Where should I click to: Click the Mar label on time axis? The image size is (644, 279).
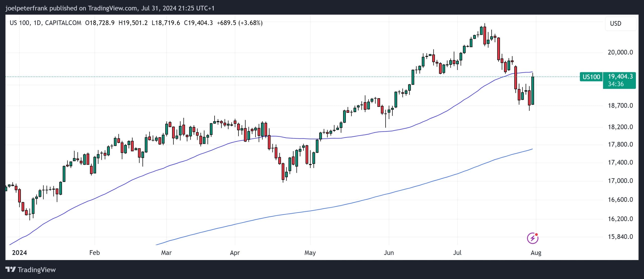click(166, 253)
